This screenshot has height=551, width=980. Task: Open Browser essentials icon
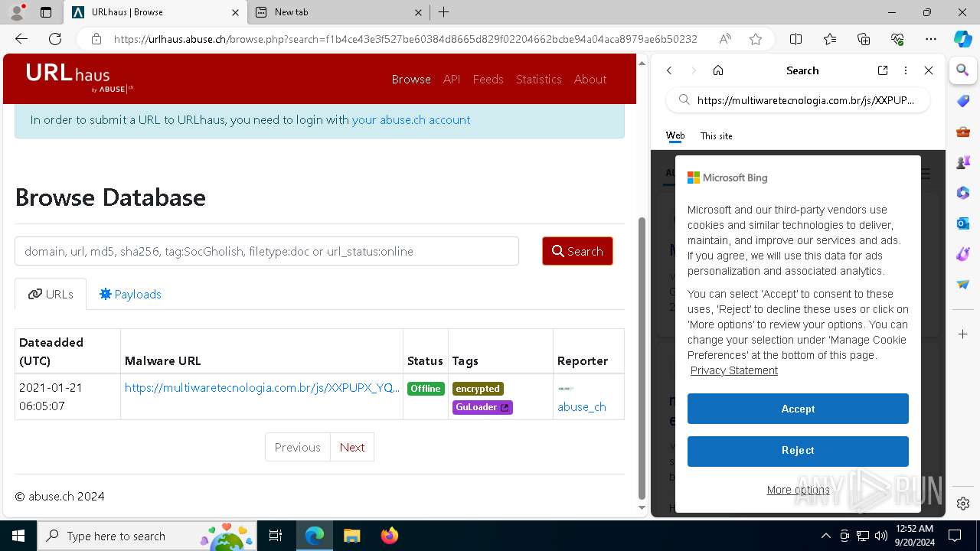[897, 39]
